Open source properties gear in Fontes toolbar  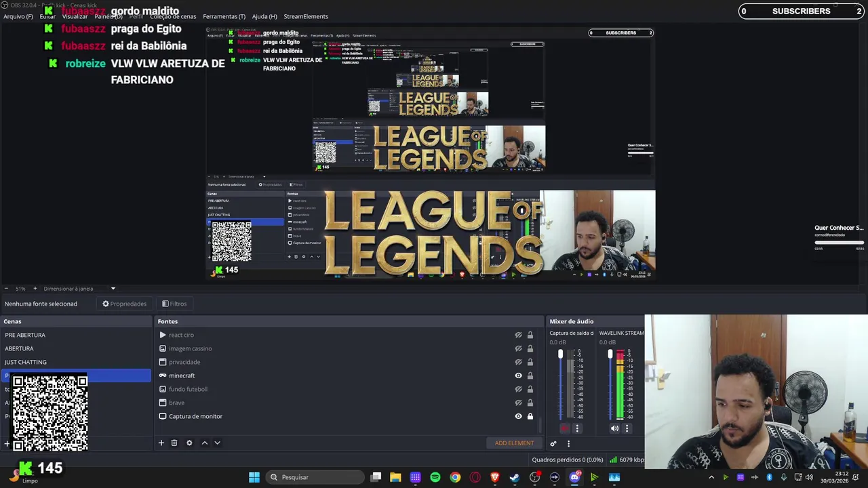coord(189,443)
